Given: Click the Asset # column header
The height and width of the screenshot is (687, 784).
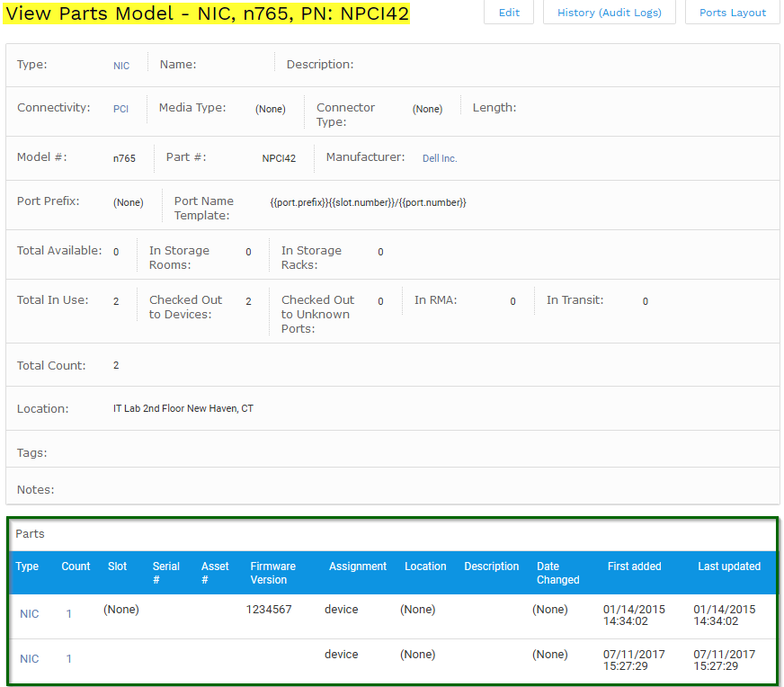Looking at the screenshot, I should coord(215,573).
